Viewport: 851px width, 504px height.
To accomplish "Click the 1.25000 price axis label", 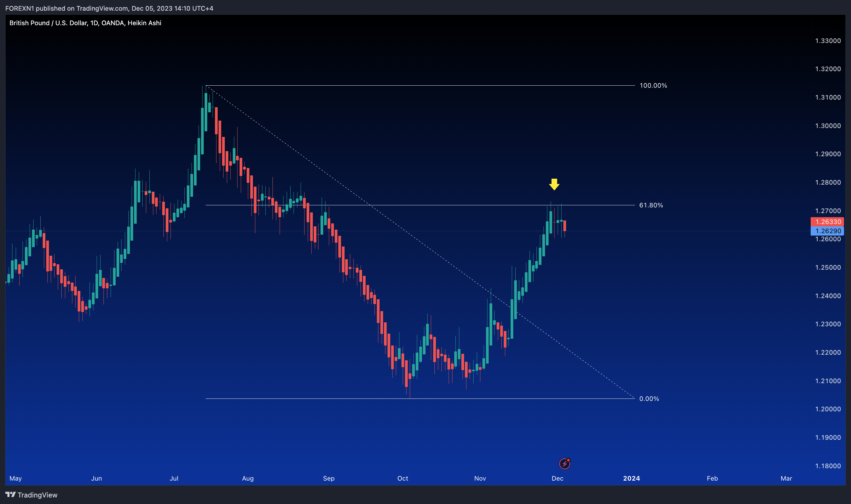I will (x=828, y=267).
